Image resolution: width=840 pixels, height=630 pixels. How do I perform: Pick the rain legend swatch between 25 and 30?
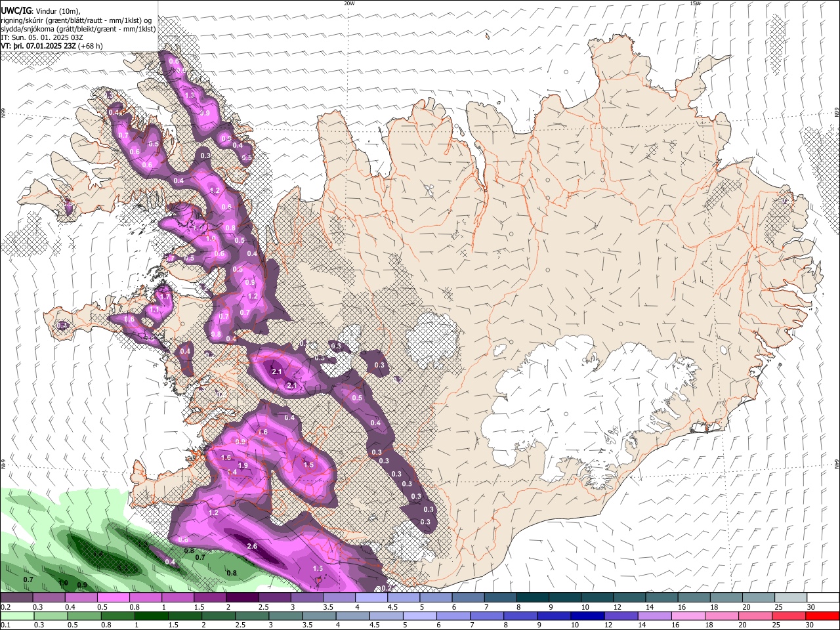tap(790, 616)
